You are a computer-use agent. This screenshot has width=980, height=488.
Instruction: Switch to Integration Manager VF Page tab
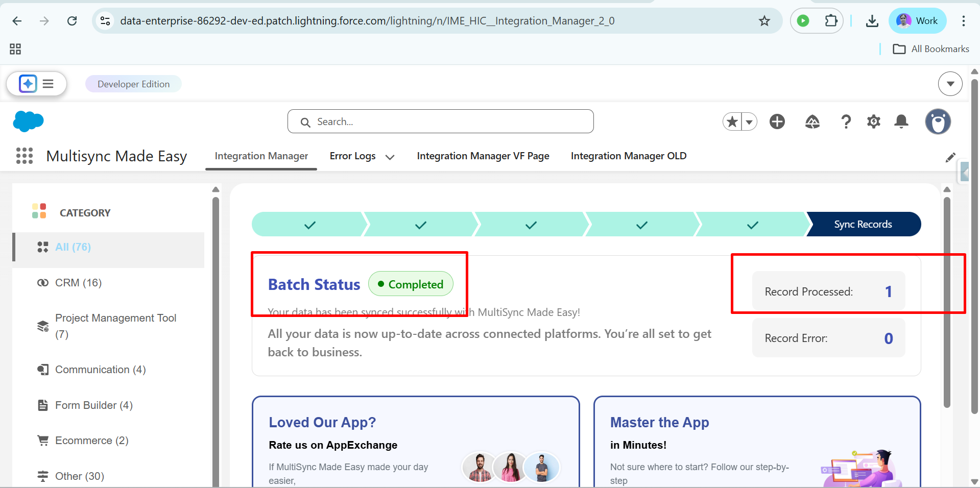click(x=483, y=156)
